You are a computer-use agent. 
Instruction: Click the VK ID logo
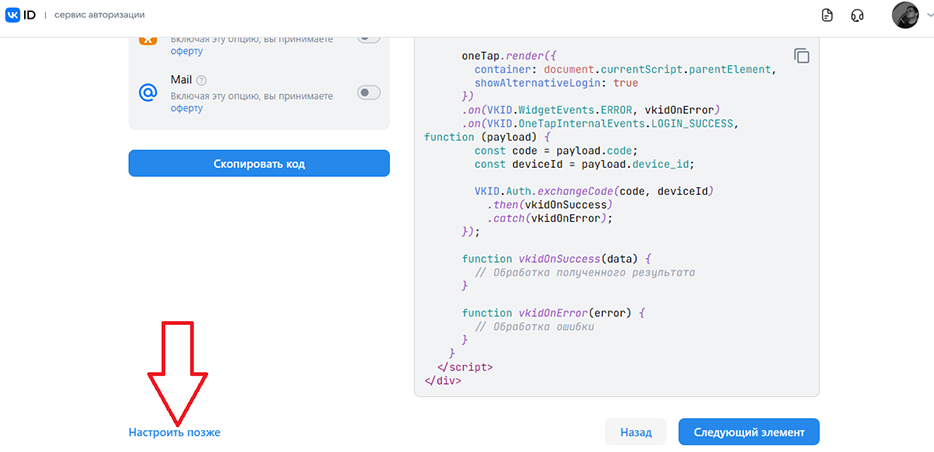pos(21,15)
